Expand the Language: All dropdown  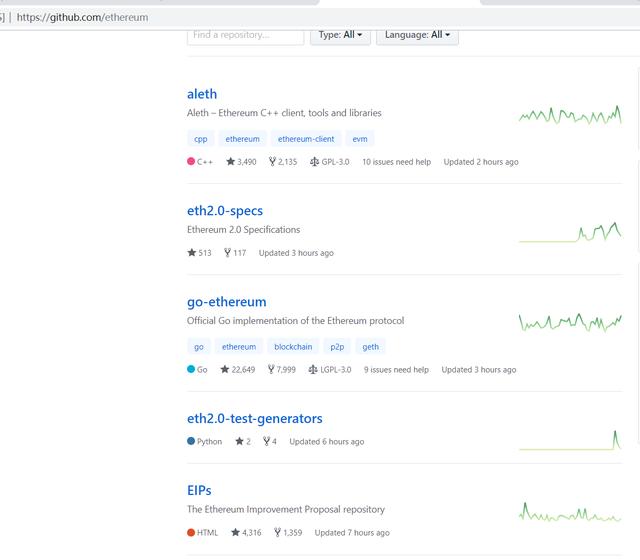tap(417, 35)
